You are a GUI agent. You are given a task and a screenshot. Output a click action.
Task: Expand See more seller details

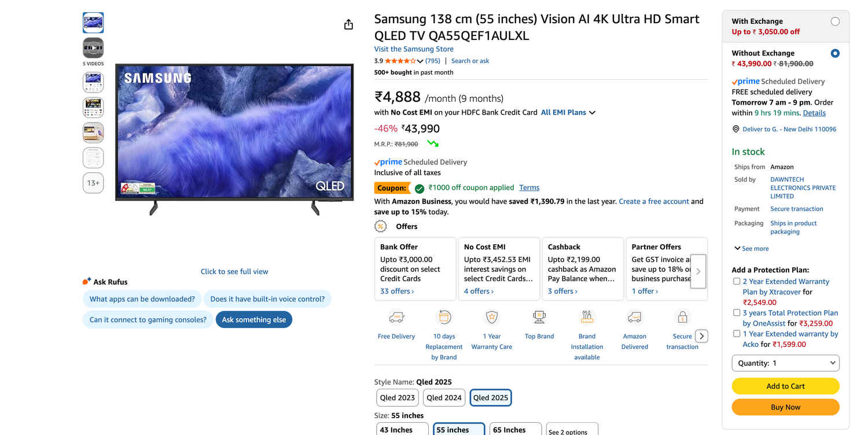pyautogui.click(x=752, y=249)
